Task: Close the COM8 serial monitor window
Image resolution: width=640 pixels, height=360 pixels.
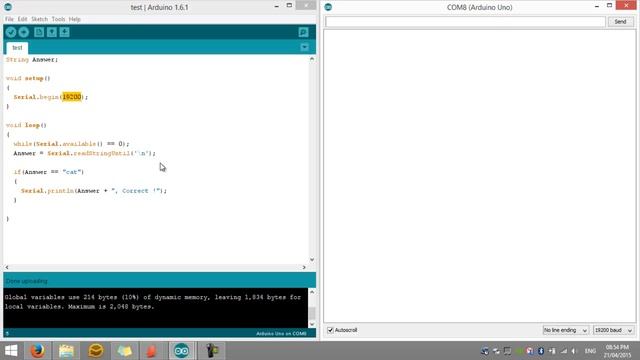Action: tap(627, 6)
